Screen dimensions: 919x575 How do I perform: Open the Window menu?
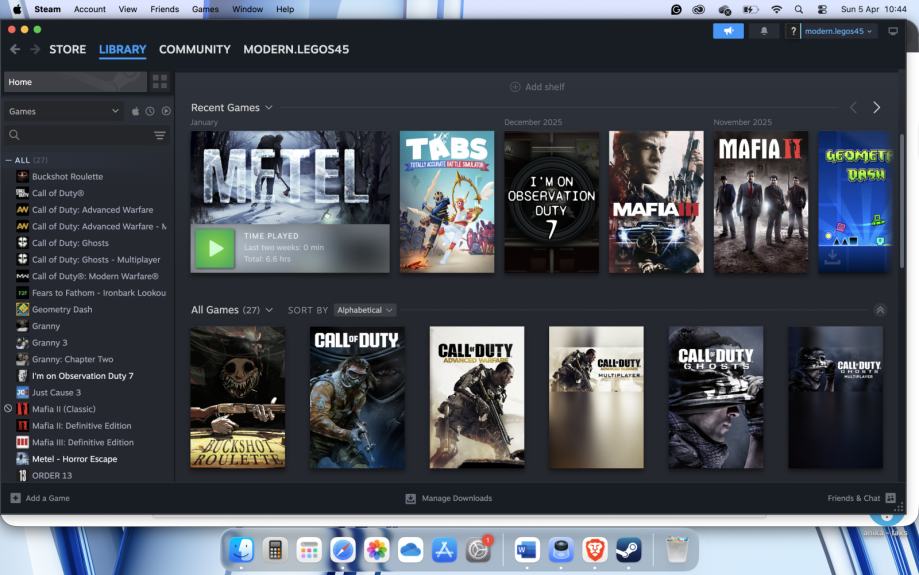(247, 9)
